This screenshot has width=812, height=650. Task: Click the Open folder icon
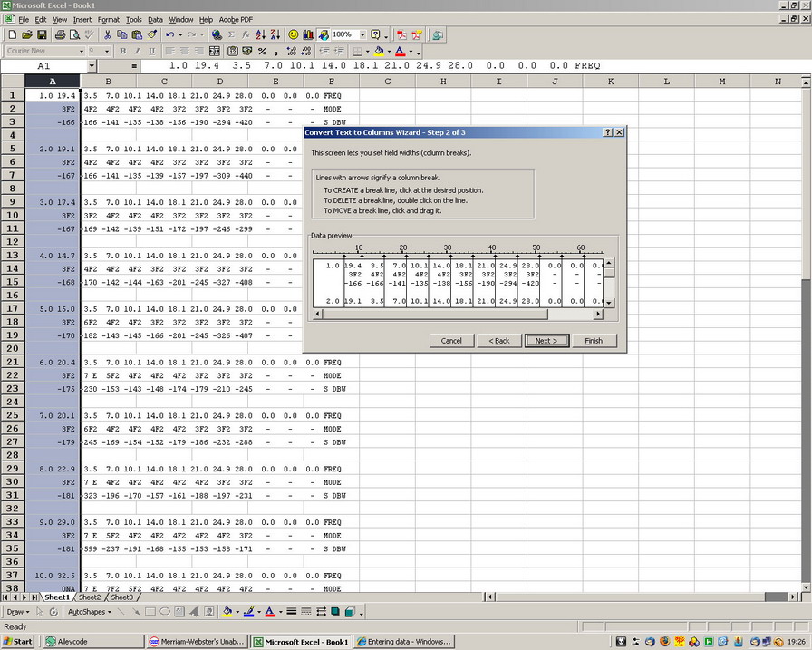[x=27, y=34]
